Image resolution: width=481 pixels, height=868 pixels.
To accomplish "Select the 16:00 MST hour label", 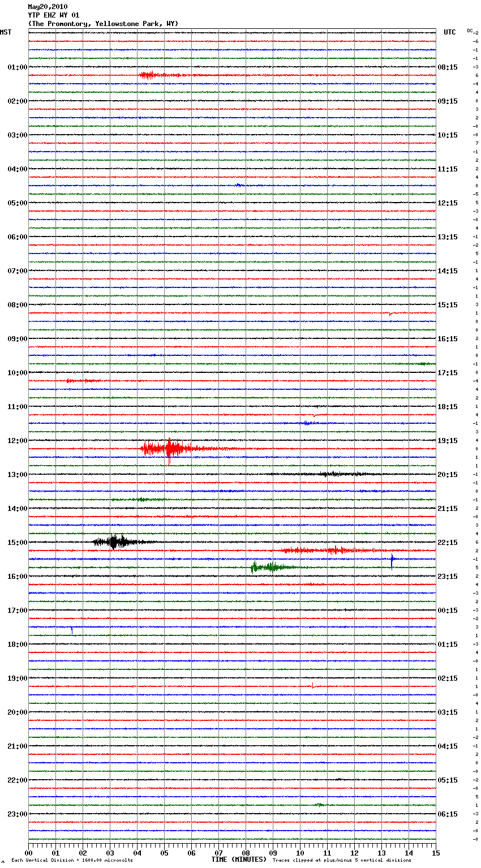I will 18,577.
